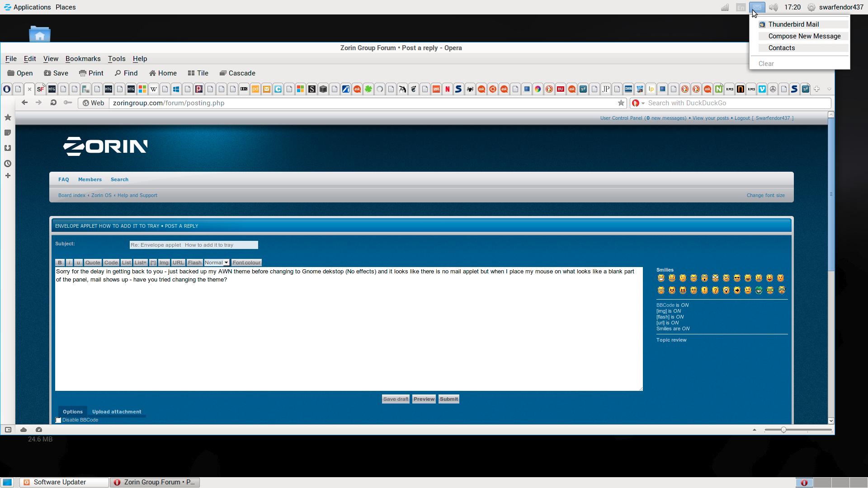Open the BBC pinned tab

tap(244, 89)
